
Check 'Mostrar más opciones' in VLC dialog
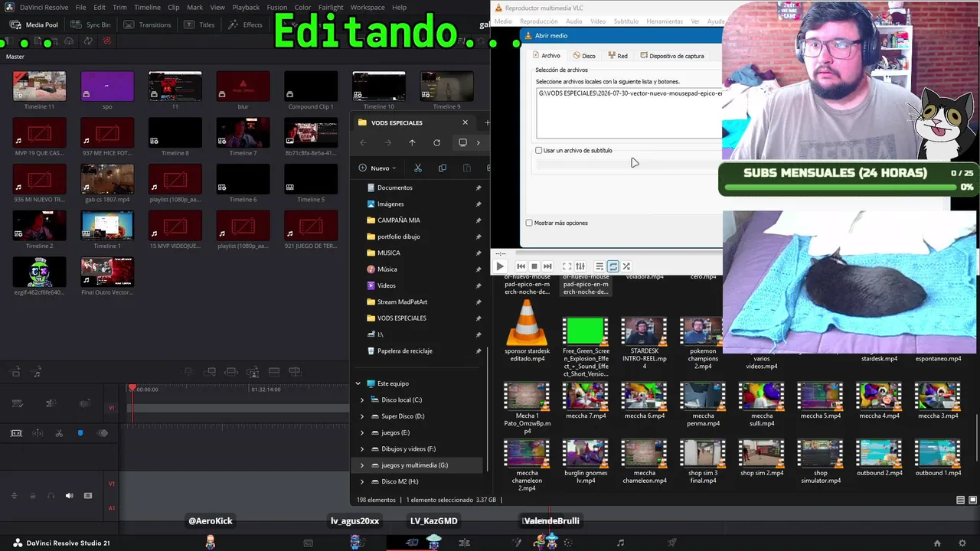529,223
